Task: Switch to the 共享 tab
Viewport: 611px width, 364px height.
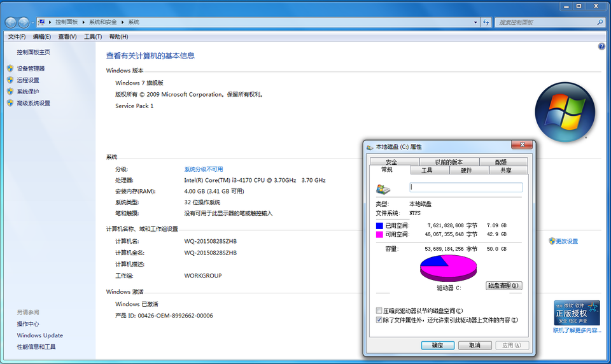Action: (506, 171)
